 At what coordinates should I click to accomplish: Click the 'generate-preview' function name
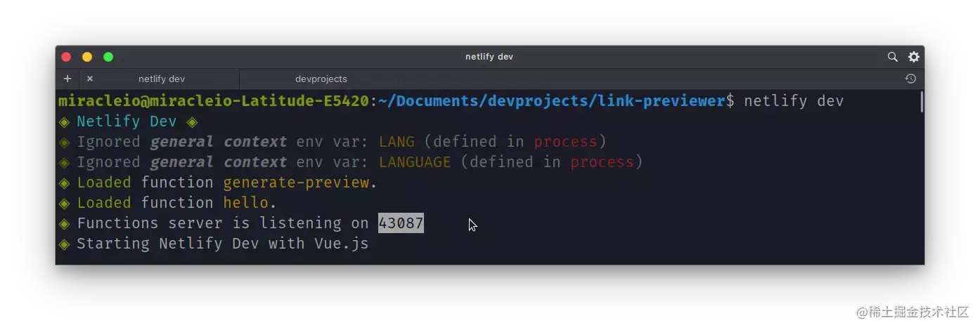(x=296, y=183)
